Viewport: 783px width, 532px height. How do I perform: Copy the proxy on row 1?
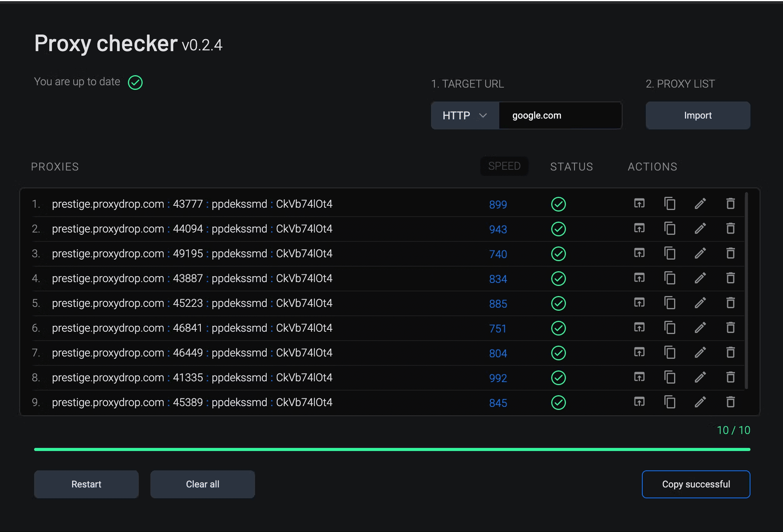[x=670, y=203]
